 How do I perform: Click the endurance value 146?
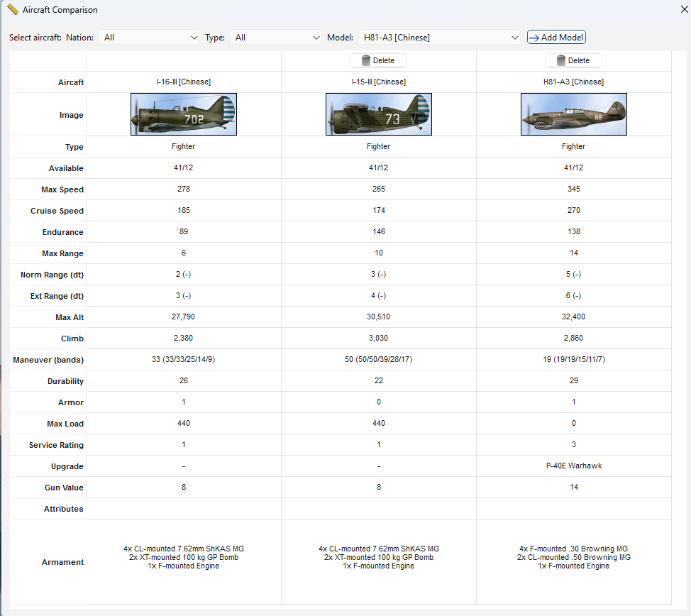point(379,231)
